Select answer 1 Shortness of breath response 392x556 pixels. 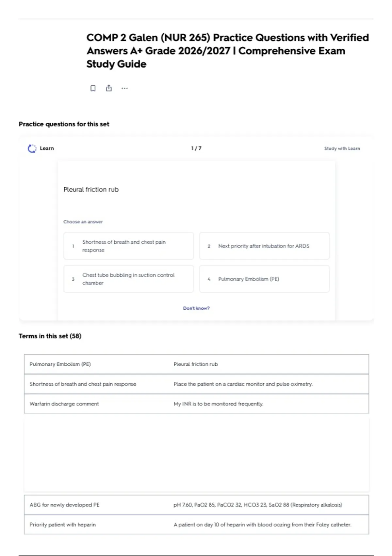point(129,246)
